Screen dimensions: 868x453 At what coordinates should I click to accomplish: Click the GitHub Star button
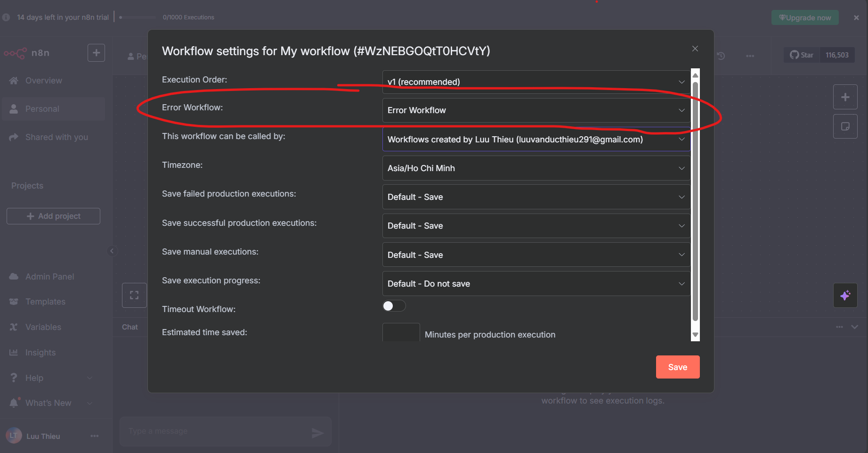[802, 55]
